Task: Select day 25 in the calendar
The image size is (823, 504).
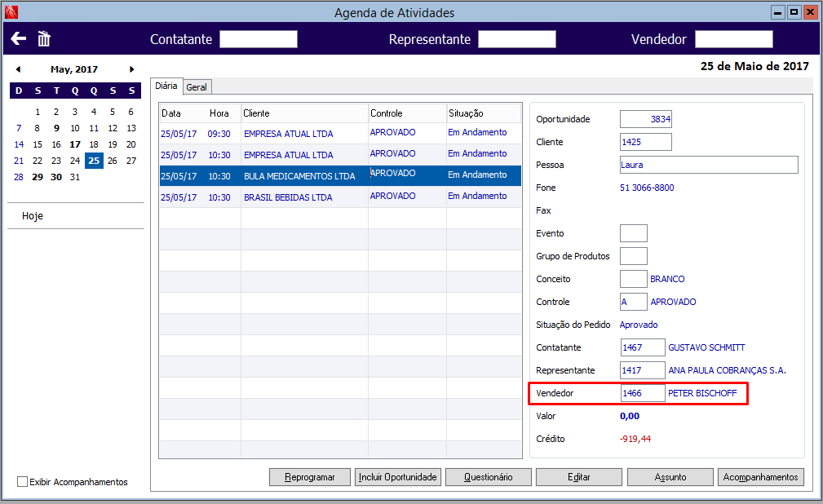Action: [94, 161]
